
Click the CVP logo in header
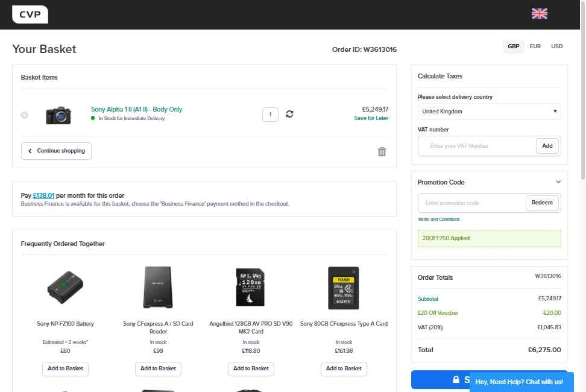(x=30, y=14)
